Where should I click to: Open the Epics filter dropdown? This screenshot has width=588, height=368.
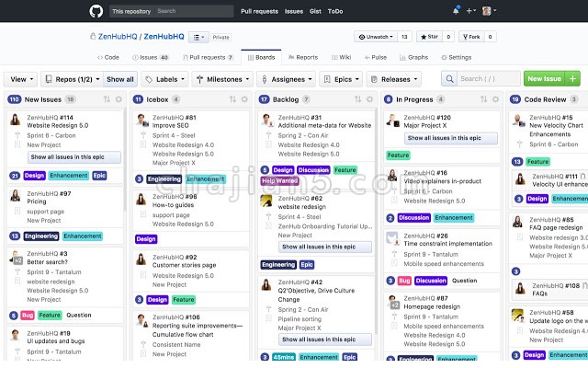[x=341, y=79]
